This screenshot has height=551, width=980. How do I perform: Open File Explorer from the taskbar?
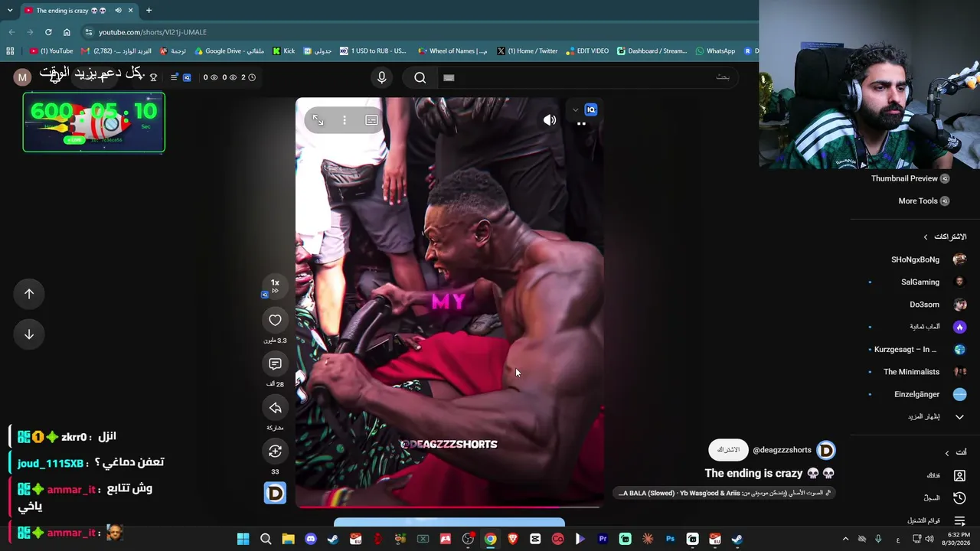point(288,540)
